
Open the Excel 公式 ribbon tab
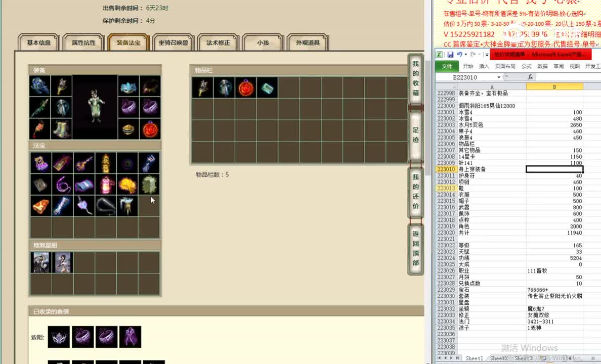(x=526, y=66)
